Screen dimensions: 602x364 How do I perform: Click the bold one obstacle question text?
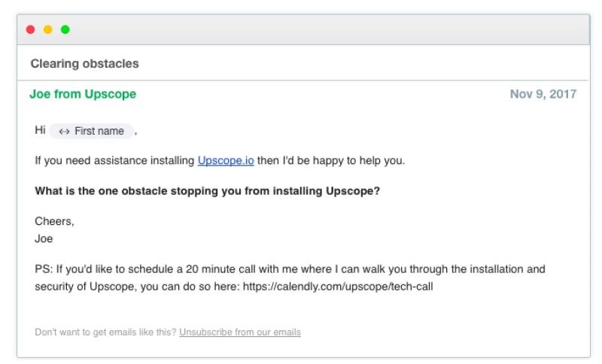207,190
